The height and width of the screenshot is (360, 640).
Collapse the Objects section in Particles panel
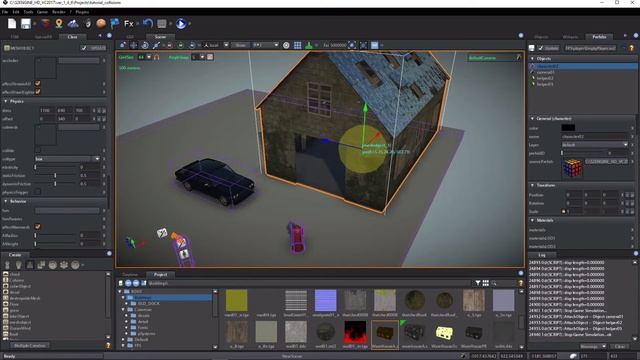pyautogui.click(x=532, y=59)
